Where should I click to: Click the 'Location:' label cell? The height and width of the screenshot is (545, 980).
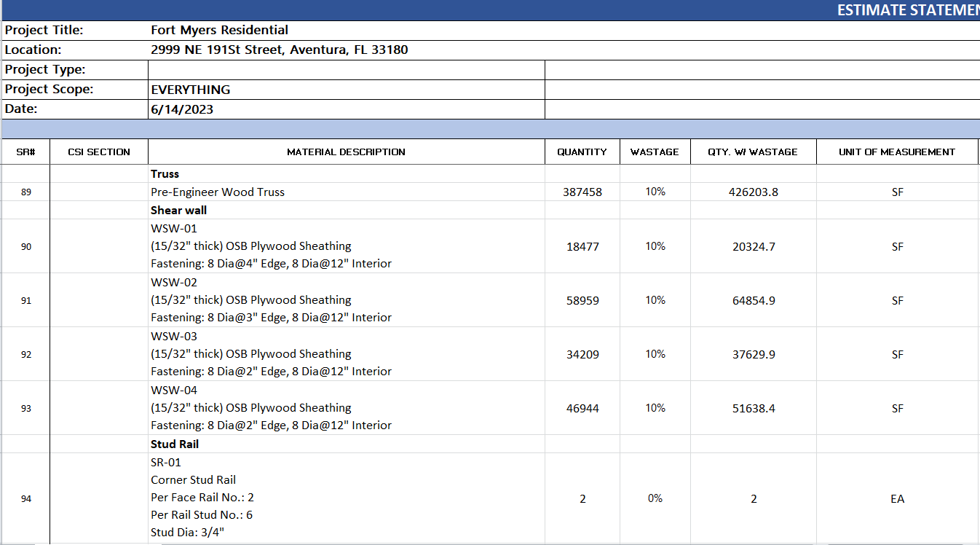tap(74, 50)
